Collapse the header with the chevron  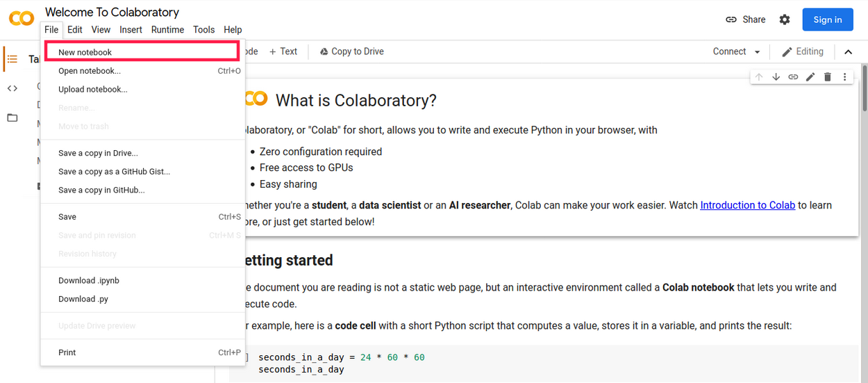(x=849, y=51)
